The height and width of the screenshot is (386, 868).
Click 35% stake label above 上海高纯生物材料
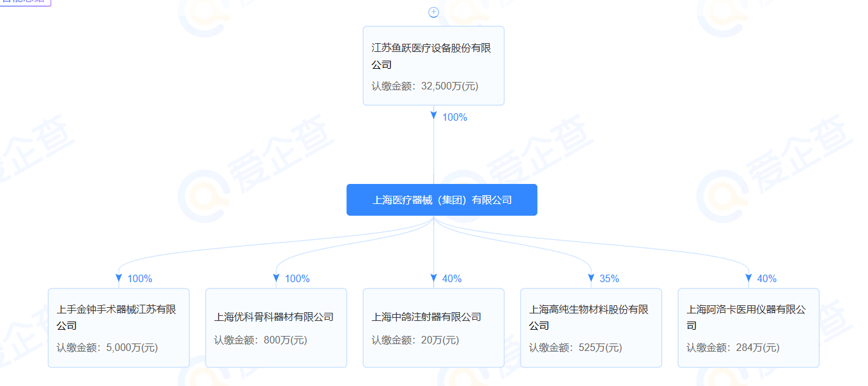pyautogui.click(x=609, y=279)
